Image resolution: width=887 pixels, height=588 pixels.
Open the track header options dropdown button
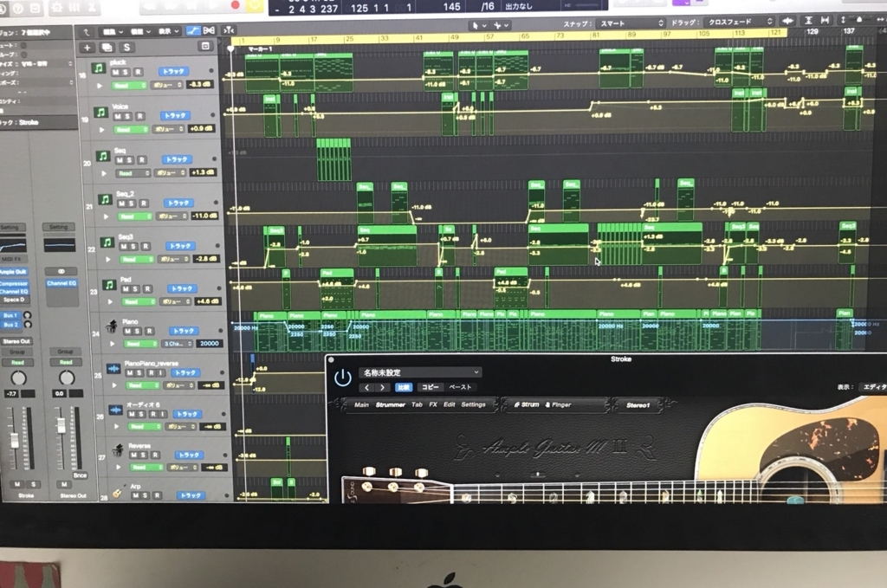(205, 46)
